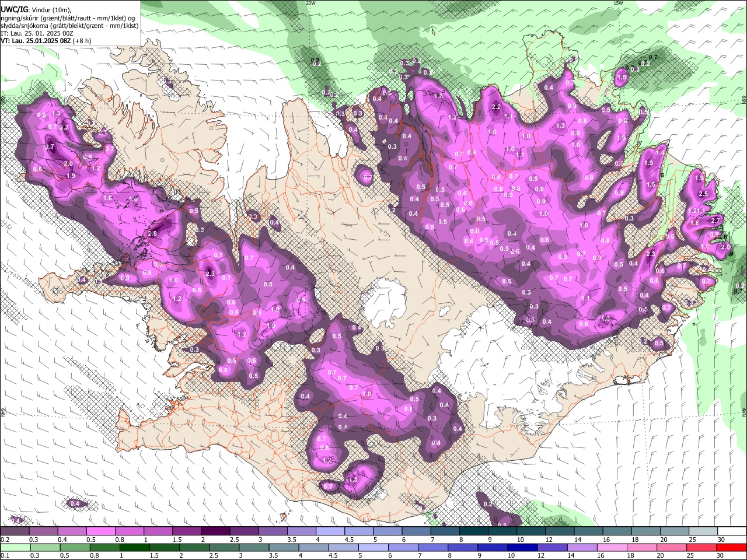Viewport: 747px width, 560px height.
Task: Click the '15W' longitude label at top
Action: coord(618,3)
